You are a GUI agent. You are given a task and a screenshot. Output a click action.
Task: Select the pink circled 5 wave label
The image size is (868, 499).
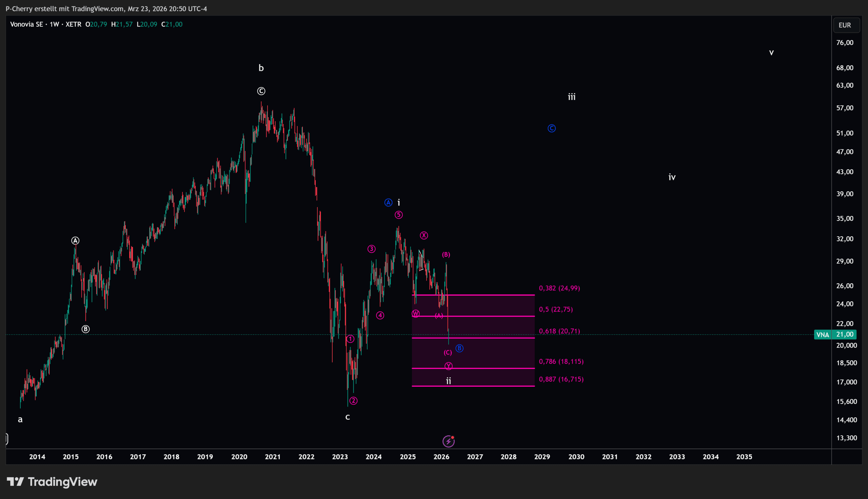(x=398, y=215)
